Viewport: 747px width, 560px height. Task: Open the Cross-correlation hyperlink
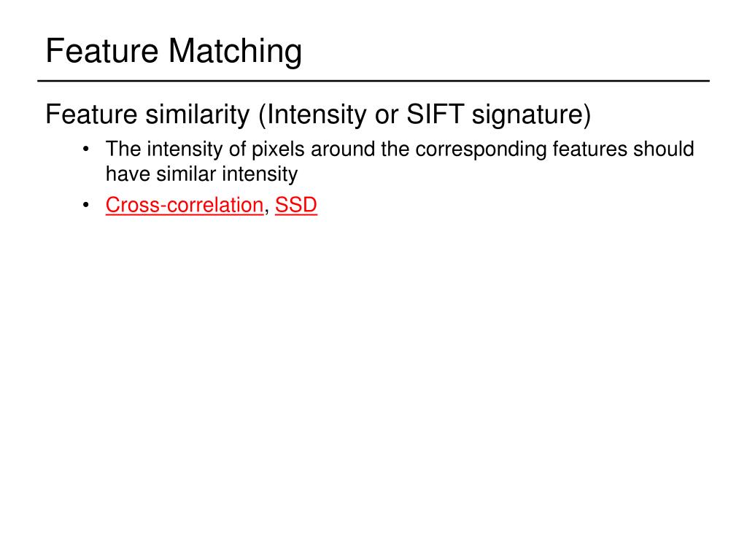tap(185, 205)
